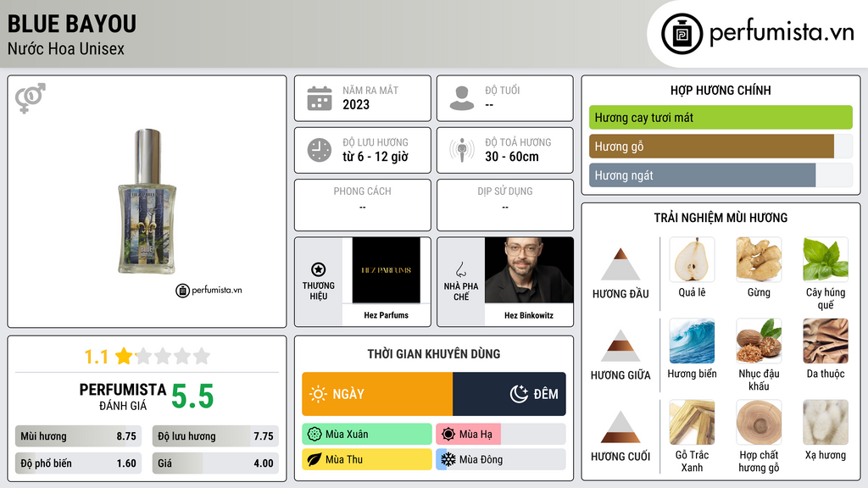The width and height of the screenshot is (868, 488).
Task: Click the Hương cay tươi mát accord bar
Action: [721, 117]
